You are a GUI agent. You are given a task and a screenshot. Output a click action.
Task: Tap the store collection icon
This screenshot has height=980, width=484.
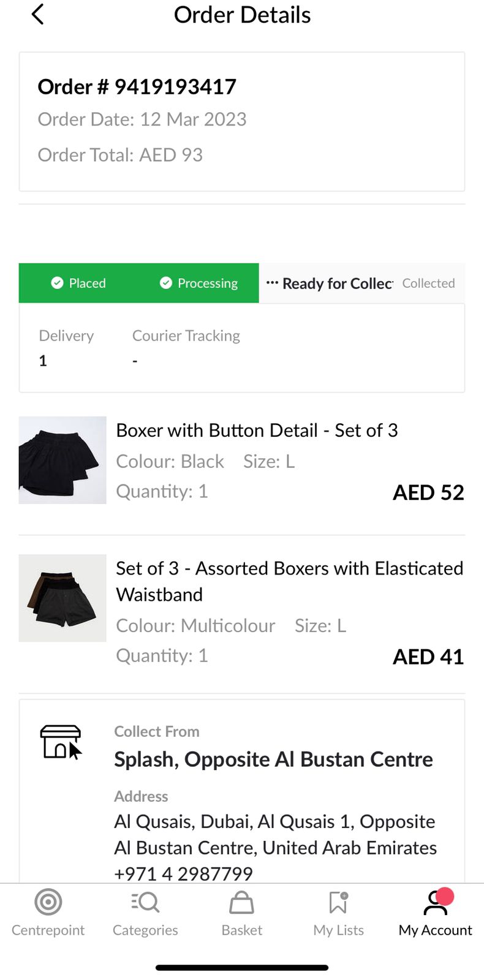(x=60, y=742)
